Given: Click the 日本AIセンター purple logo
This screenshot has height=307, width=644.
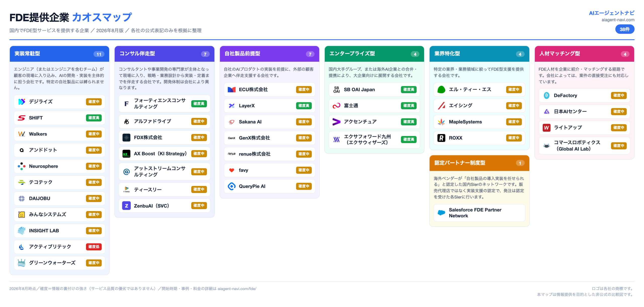Looking at the screenshot, I should pos(546,112).
